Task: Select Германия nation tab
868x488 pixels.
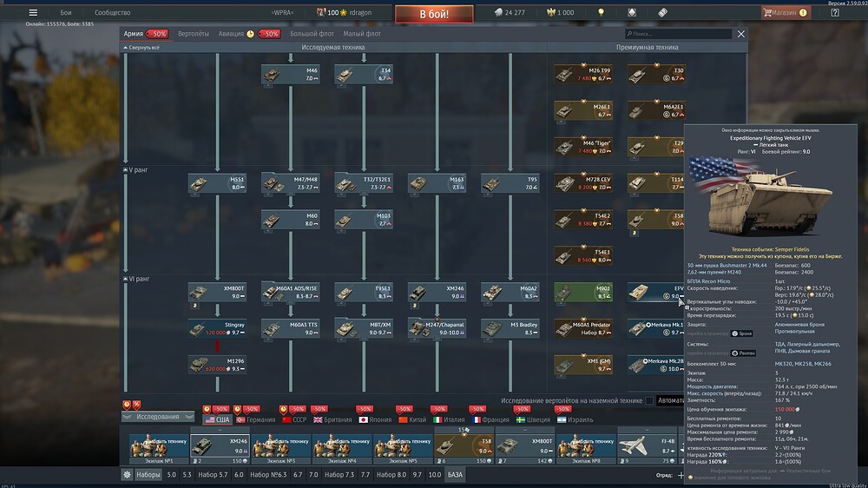Action: click(x=256, y=420)
